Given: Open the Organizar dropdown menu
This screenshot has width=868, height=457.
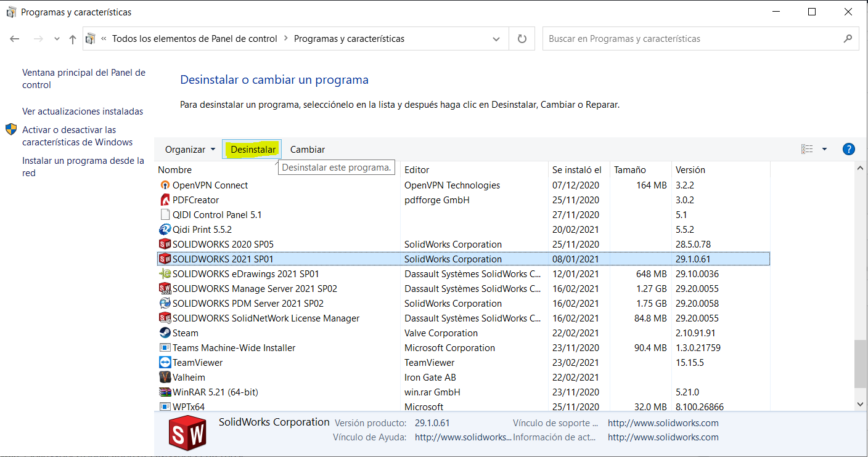Looking at the screenshot, I should [190, 150].
